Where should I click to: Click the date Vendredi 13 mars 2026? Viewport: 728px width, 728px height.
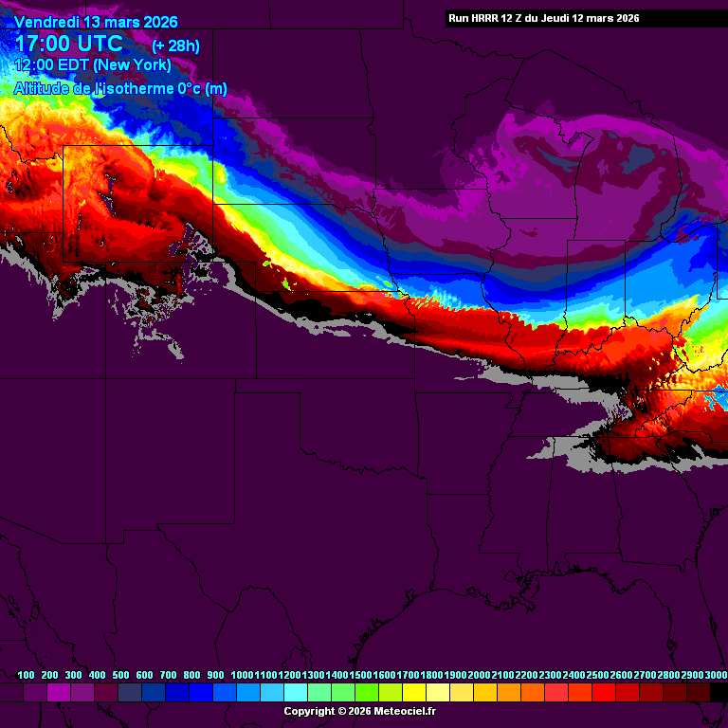tap(96, 22)
